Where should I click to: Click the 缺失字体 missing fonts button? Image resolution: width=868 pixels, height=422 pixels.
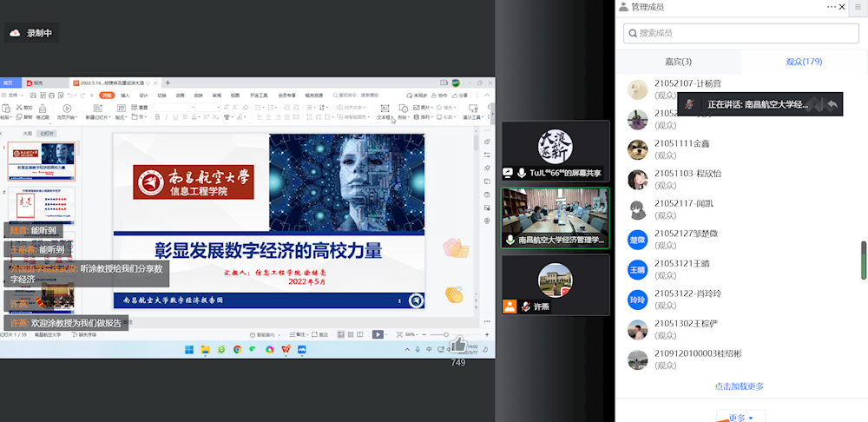pos(83,334)
